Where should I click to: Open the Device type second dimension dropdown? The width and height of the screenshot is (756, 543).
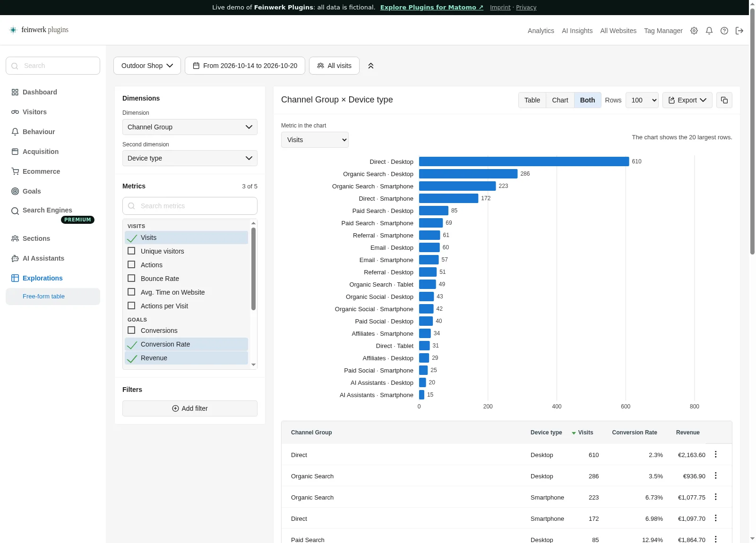click(190, 158)
